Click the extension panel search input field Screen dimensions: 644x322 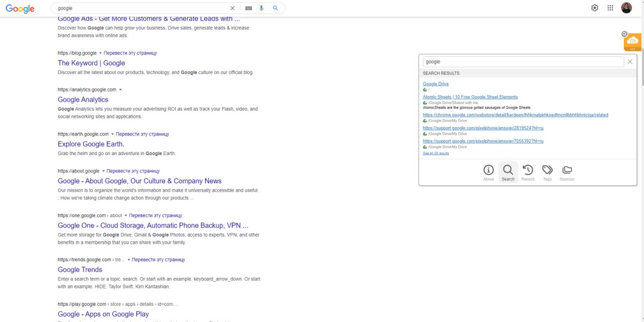[x=523, y=62]
